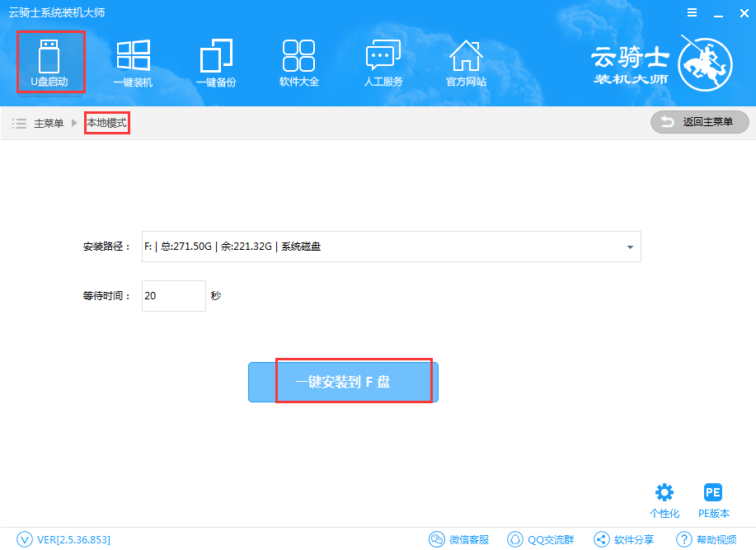The width and height of the screenshot is (756, 550).
Task: Open 微信客服 WeChat support
Action: click(x=459, y=539)
